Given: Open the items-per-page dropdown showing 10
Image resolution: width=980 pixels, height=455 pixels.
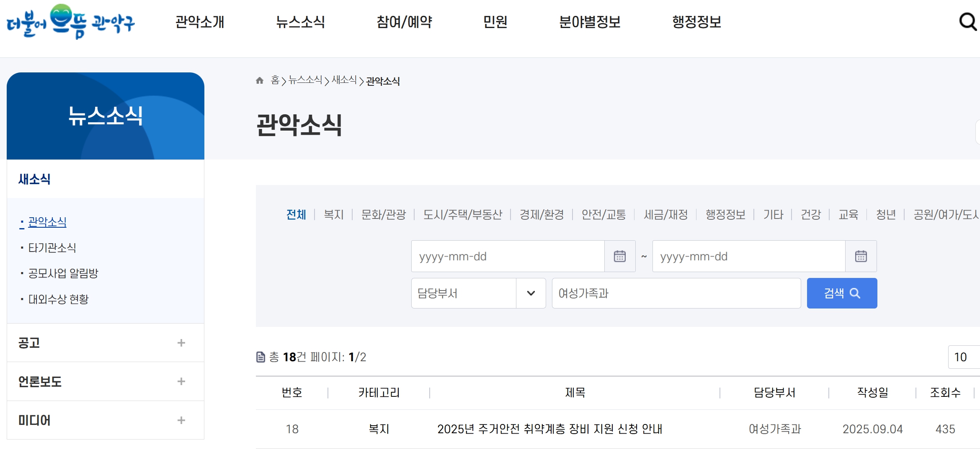Looking at the screenshot, I should click(x=964, y=357).
